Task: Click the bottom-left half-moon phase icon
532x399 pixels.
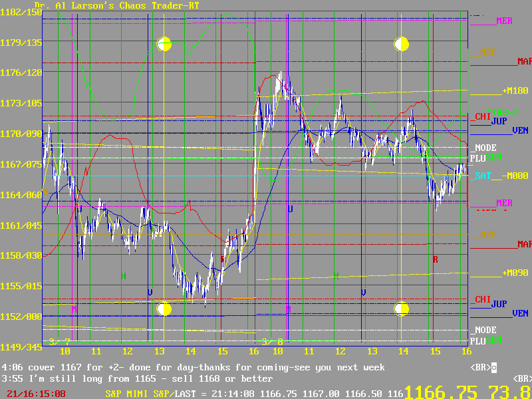Action: tap(164, 309)
